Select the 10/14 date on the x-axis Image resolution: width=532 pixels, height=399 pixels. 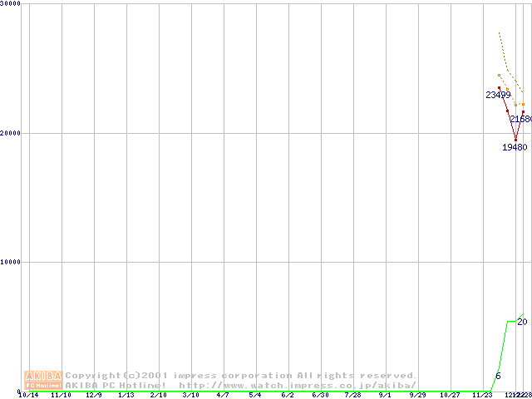pyautogui.click(x=29, y=395)
